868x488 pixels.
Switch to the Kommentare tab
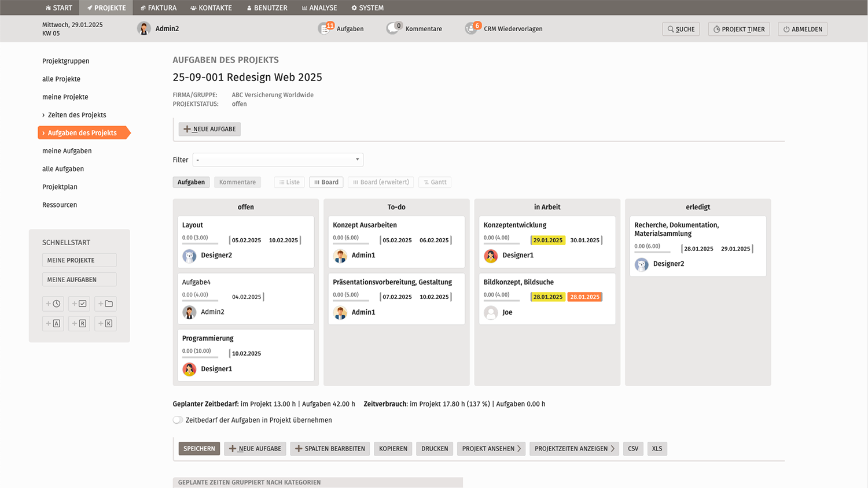pos(237,182)
